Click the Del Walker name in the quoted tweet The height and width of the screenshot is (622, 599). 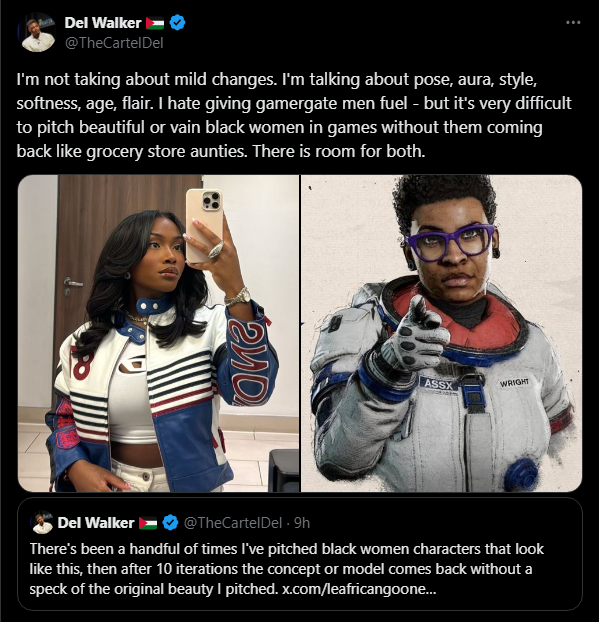[x=96, y=523]
